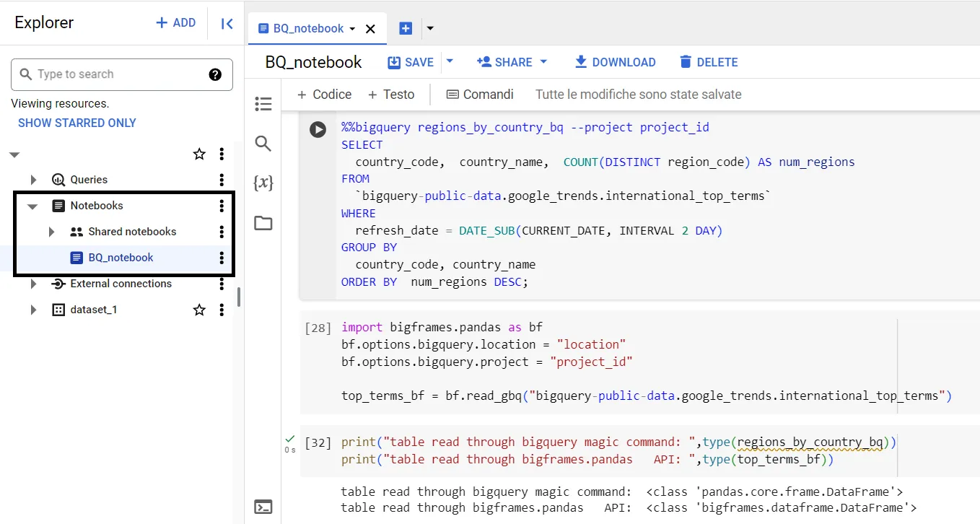Open the Comandi command palette

coord(480,95)
